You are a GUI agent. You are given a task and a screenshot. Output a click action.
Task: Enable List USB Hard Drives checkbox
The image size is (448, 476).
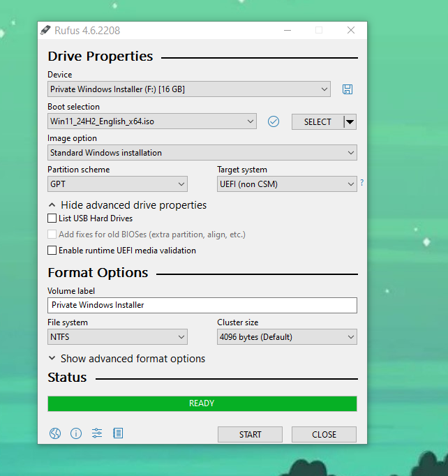(52, 218)
